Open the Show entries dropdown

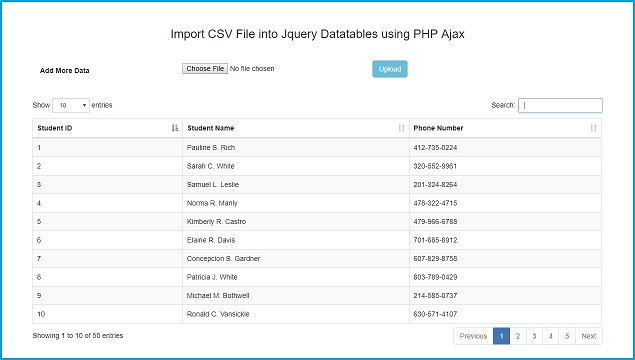[71, 105]
